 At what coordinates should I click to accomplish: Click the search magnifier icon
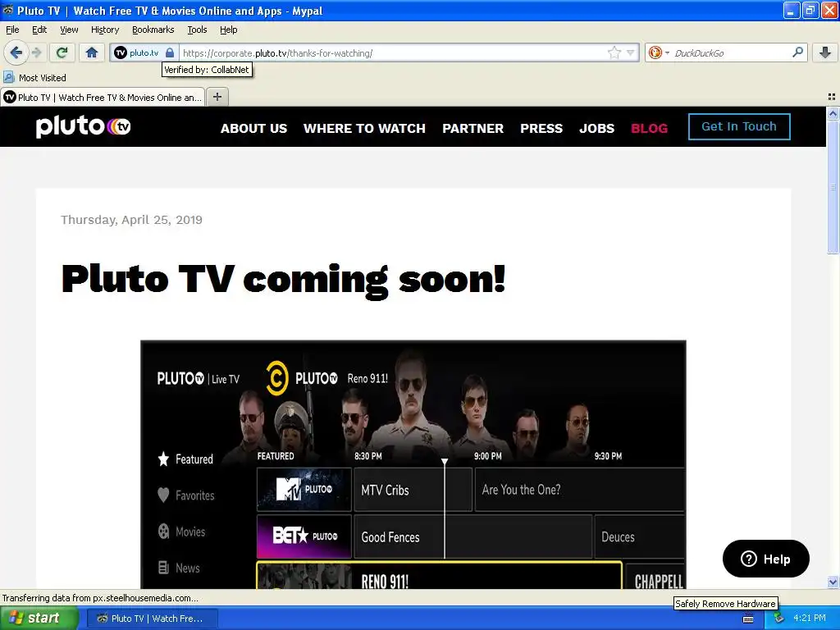(x=797, y=52)
